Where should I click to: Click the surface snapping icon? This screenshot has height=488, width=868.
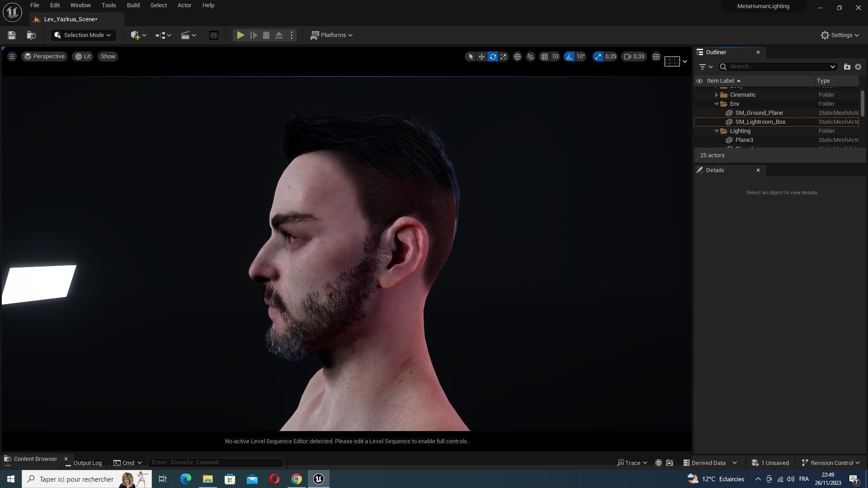(530, 56)
